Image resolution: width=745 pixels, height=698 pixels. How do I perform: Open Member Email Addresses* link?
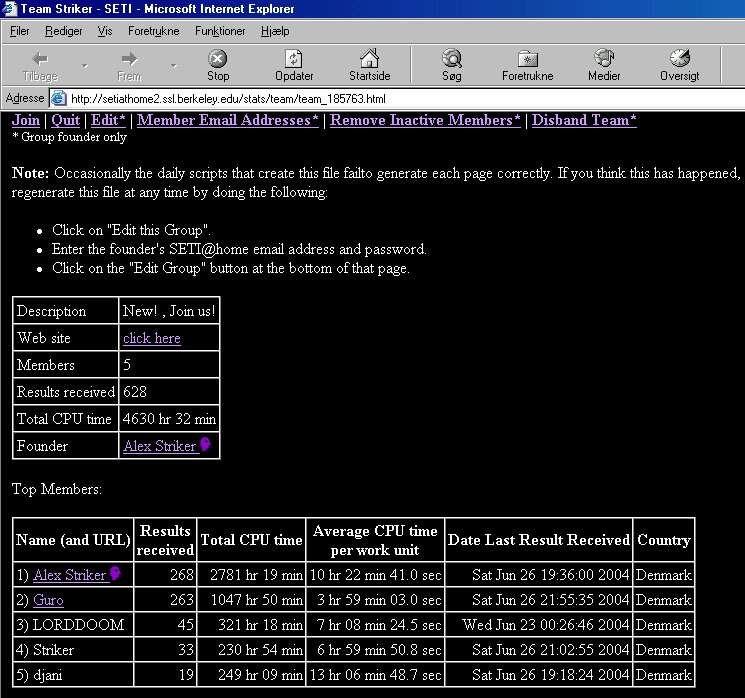[228, 120]
